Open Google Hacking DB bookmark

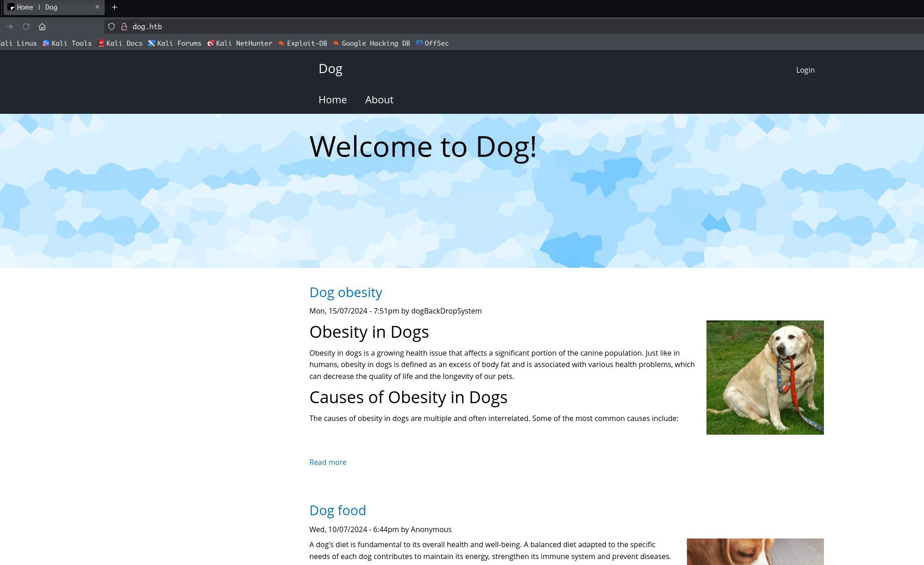(x=371, y=43)
